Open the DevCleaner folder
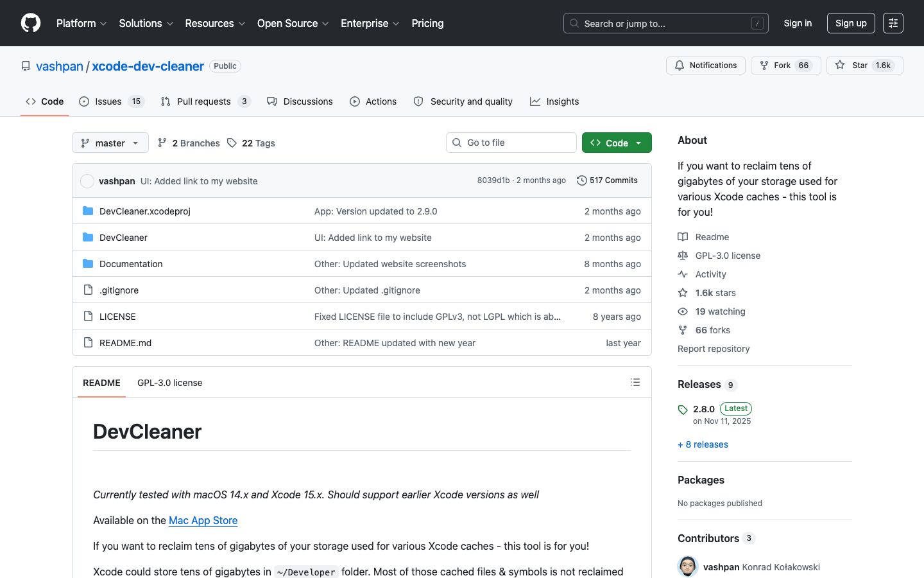 click(x=123, y=238)
